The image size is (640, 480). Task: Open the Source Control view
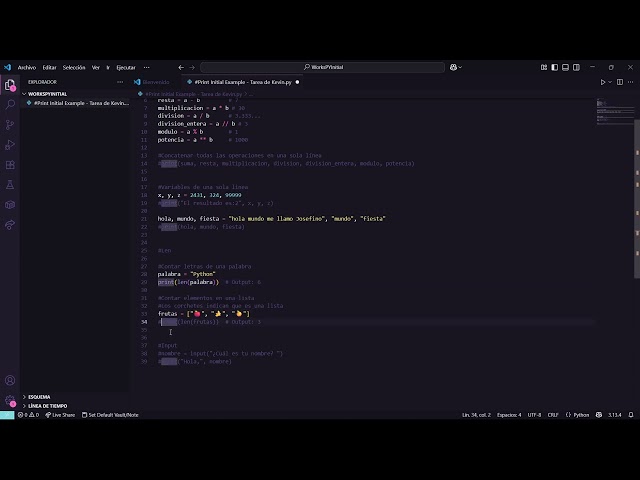pyautogui.click(x=10, y=124)
